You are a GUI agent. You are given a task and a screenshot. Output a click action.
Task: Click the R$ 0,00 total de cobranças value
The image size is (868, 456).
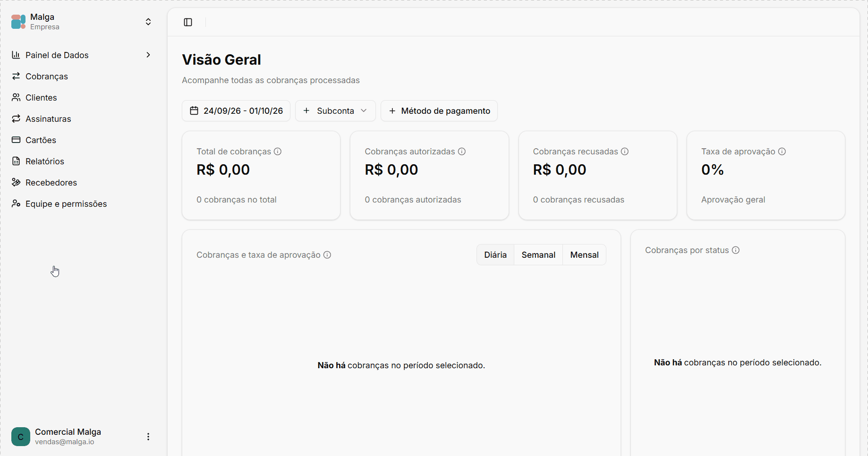coord(223,169)
